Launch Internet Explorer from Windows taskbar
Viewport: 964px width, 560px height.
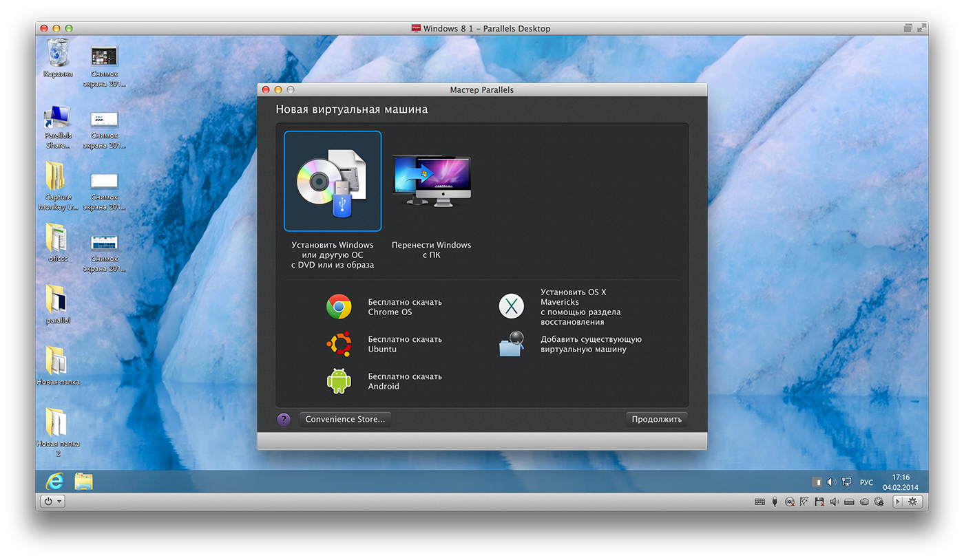[54, 482]
